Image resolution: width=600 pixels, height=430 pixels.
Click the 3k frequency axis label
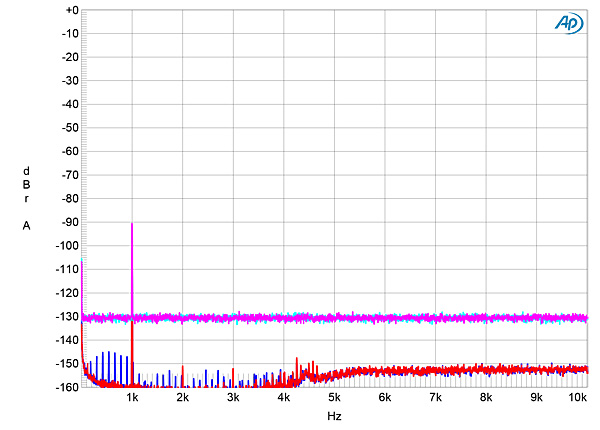click(233, 398)
